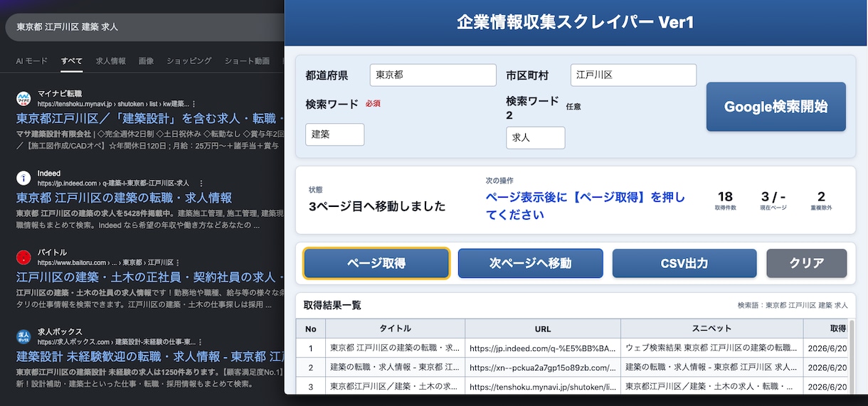Click the 求人ボックス result favicon
Screen dimensions: 868x406
tap(23, 336)
